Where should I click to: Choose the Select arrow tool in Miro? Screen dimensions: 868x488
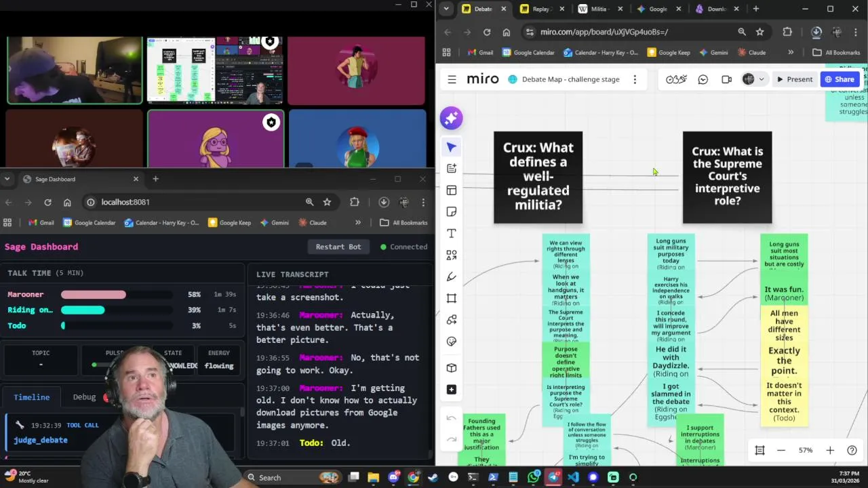click(x=452, y=147)
